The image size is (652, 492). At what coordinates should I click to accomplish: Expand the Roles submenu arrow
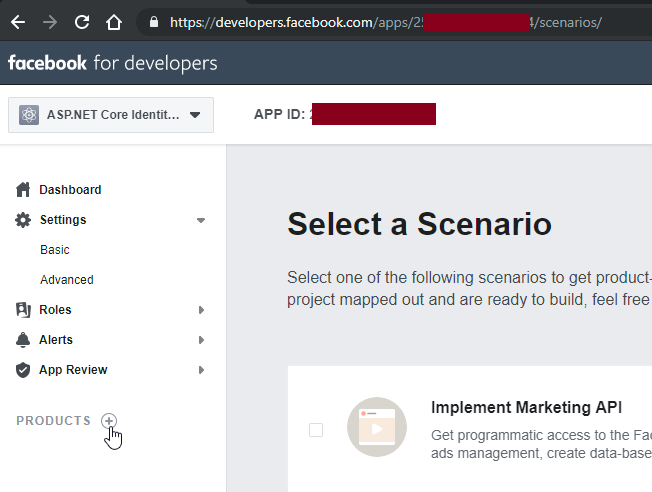click(x=201, y=310)
